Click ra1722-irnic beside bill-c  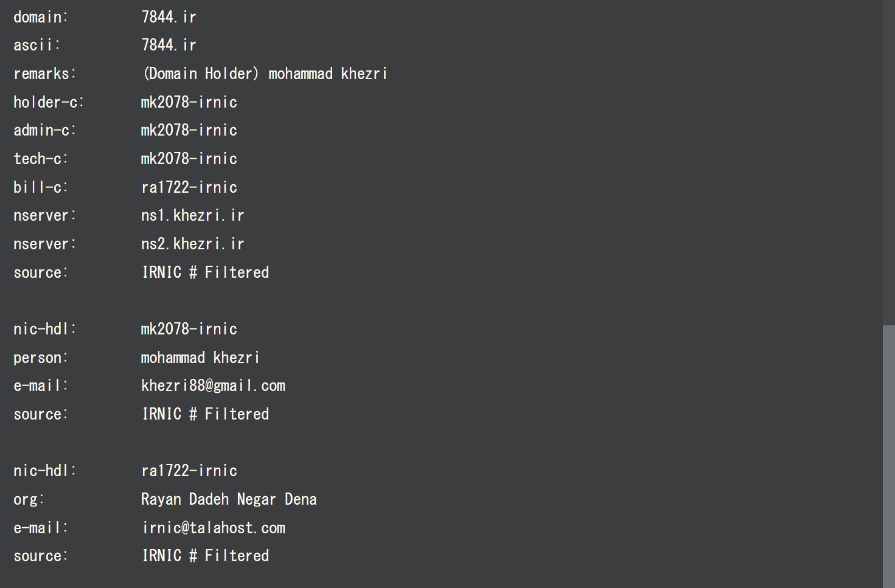coord(189,187)
